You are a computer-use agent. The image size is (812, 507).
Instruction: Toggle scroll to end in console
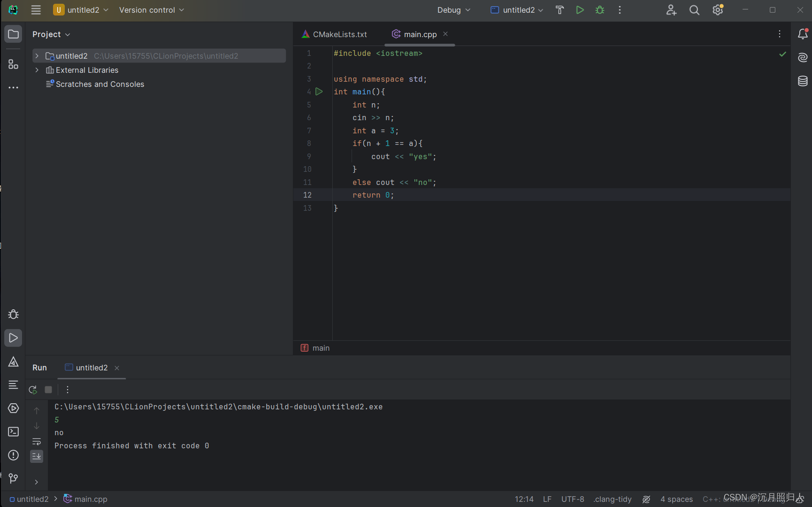tap(37, 456)
